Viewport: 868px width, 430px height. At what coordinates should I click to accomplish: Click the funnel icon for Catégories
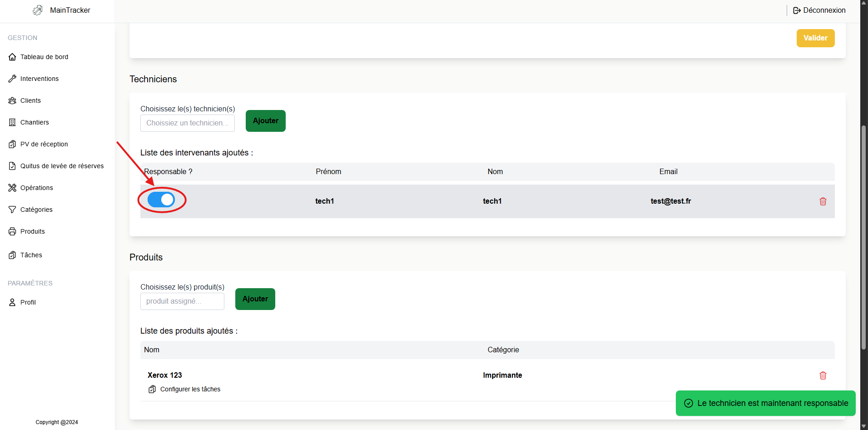pyautogui.click(x=12, y=210)
